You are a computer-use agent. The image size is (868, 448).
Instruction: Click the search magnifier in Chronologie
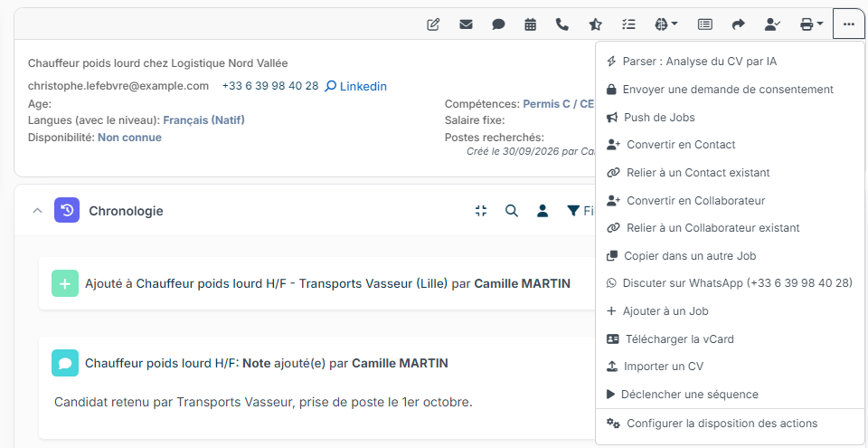pos(512,211)
